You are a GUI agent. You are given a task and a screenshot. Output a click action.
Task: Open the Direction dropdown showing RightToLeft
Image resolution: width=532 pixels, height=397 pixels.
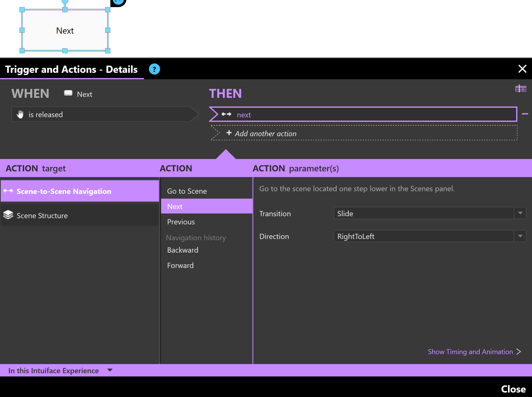(x=430, y=236)
